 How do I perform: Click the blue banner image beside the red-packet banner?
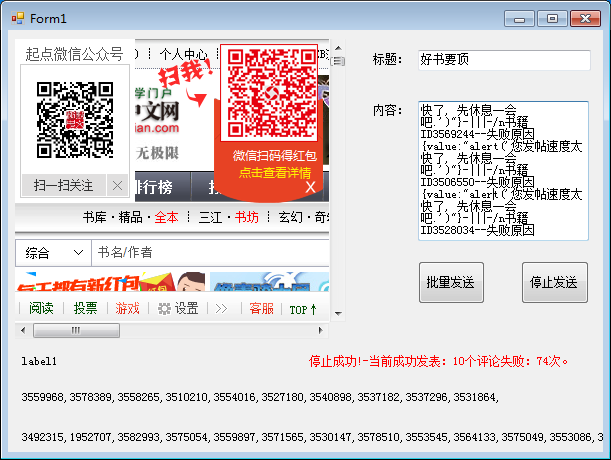269,281
